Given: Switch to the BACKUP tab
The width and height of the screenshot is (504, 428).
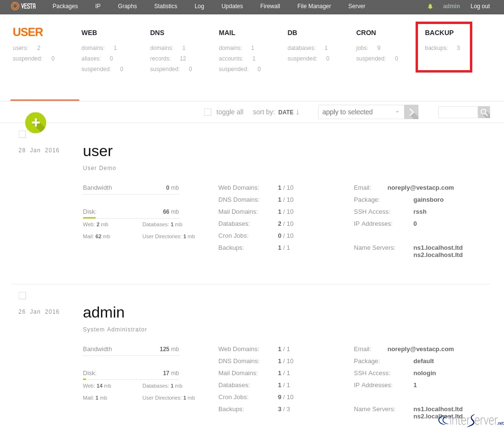Looking at the screenshot, I should (x=439, y=33).
